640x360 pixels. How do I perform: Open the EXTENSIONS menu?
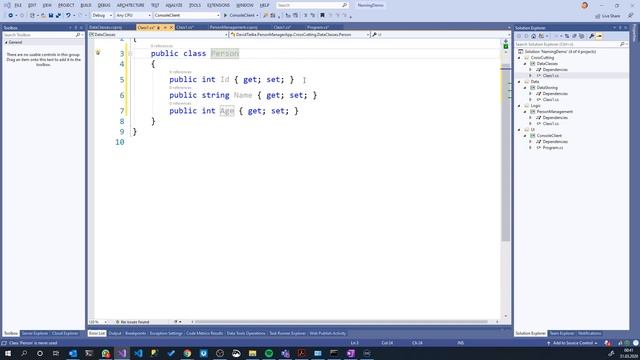[218, 5]
